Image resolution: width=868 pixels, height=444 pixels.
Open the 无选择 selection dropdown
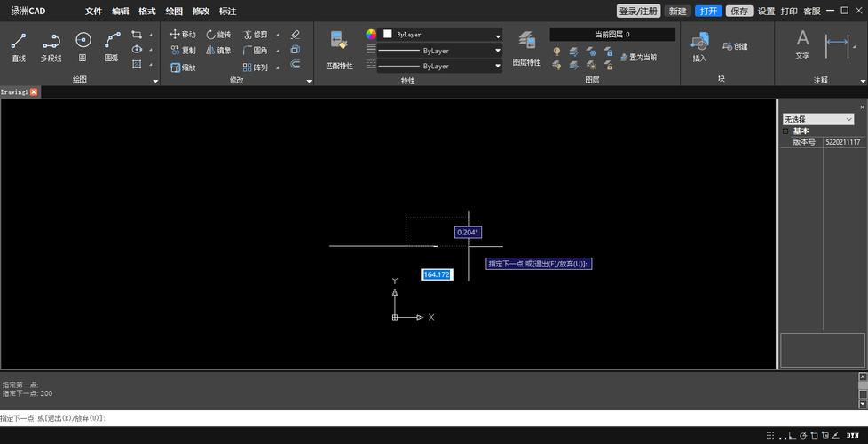point(818,119)
